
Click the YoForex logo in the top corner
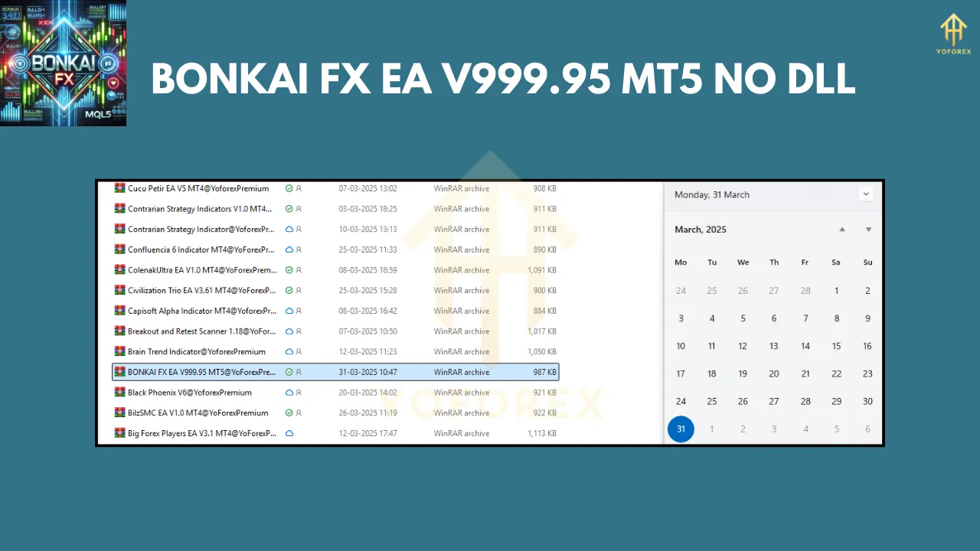pos(954,34)
